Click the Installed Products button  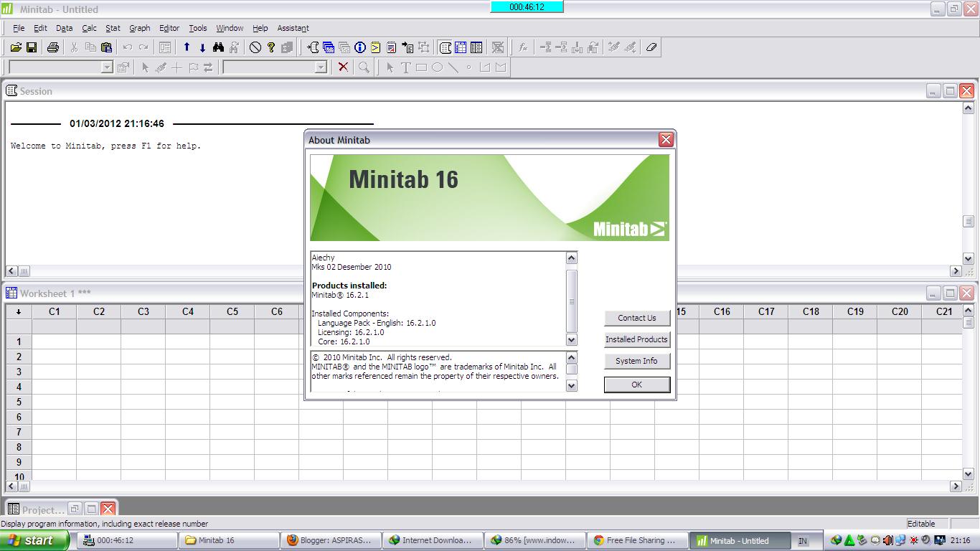coord(637,339)
